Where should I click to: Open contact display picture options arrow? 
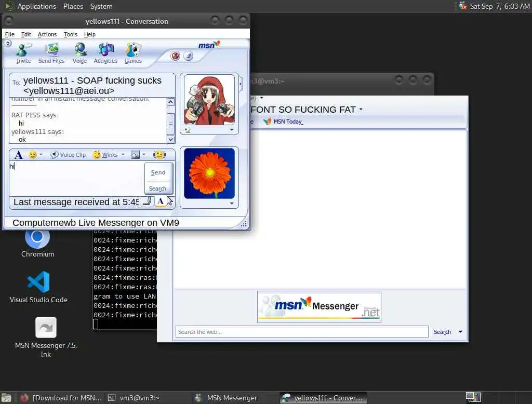pos(232,130)
